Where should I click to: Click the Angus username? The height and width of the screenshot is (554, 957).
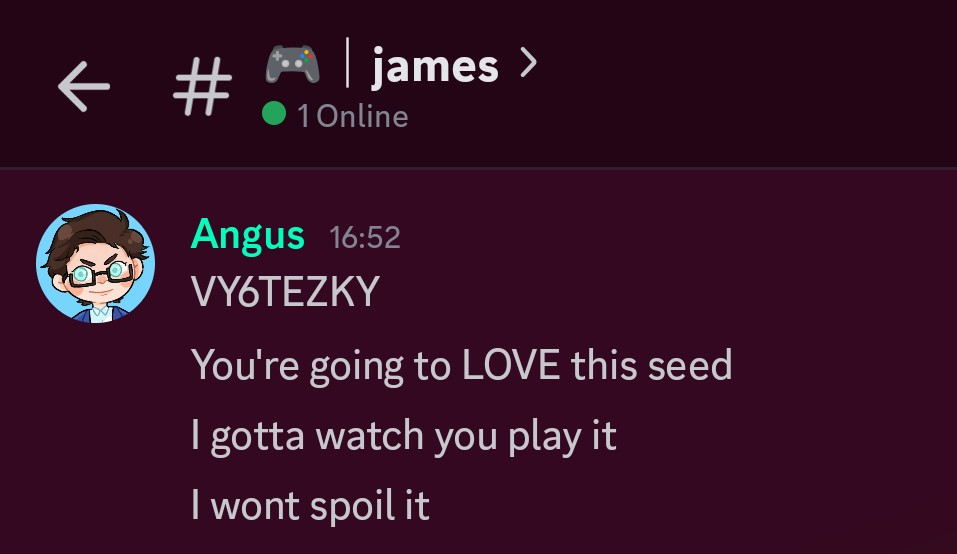pyautogui.click(x=247, y=236)
